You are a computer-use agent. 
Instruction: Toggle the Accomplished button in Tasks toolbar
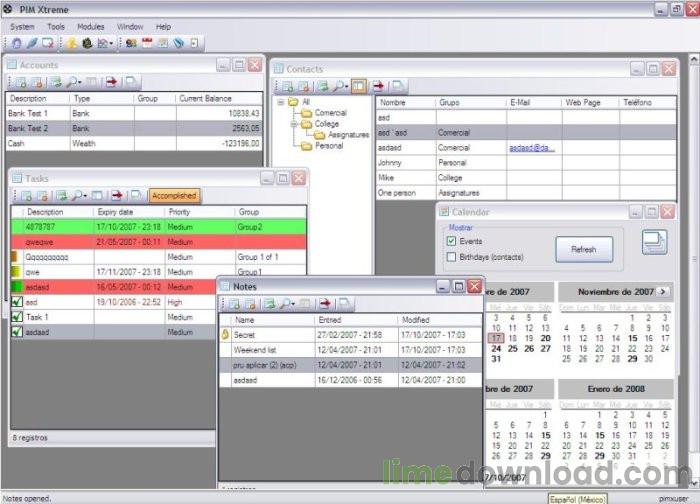pos(174,196)
